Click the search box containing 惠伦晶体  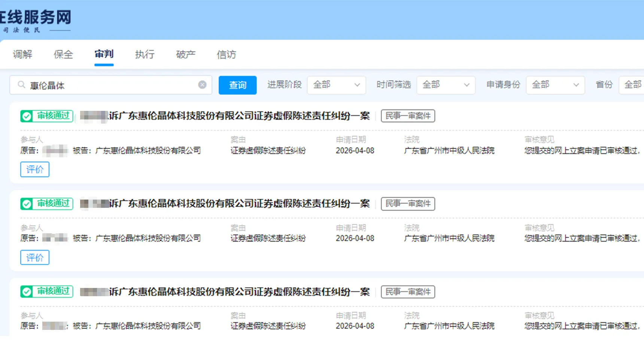[x=111, y=85]
